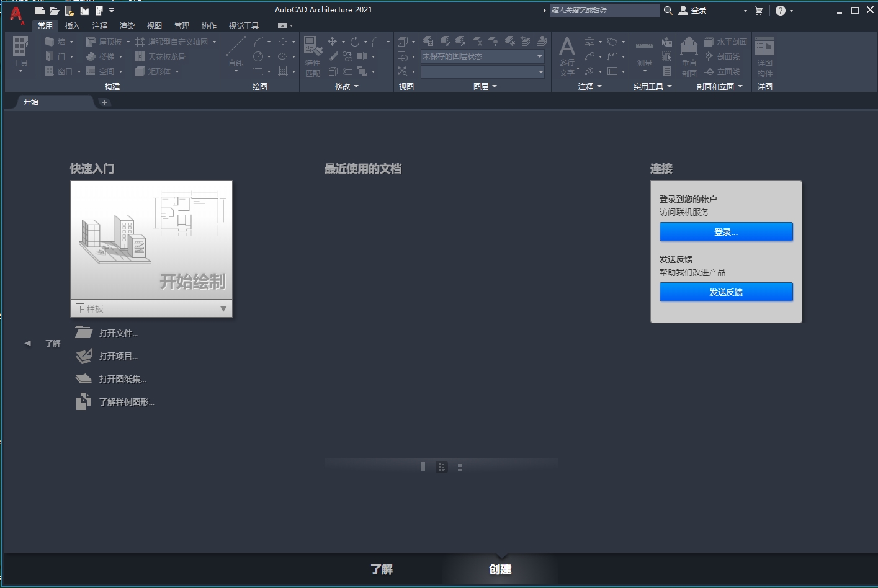The image size is (878, 588).
Task: Switch to the 了解 tab at bottom
Action: pos(381,569)
